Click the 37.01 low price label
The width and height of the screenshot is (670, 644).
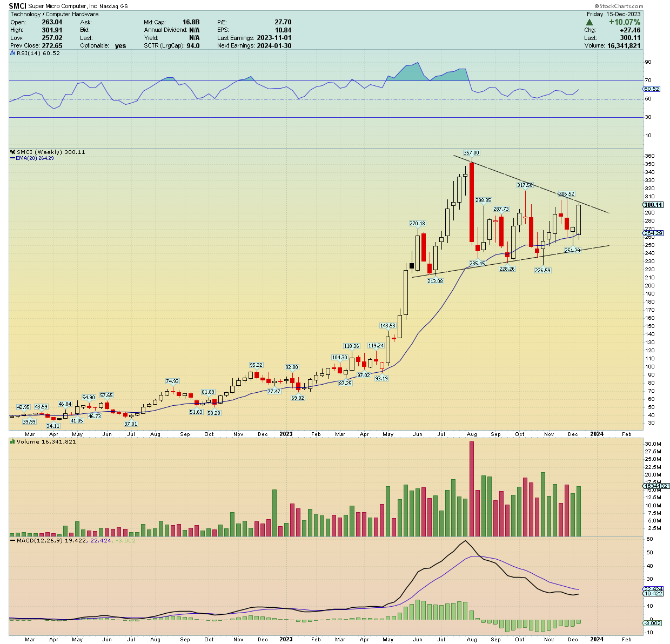click(131, 424)
